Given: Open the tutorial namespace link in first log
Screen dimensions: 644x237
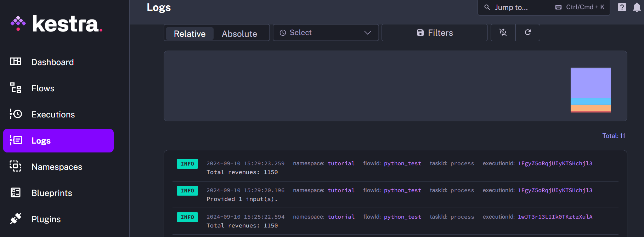Looking at the screenshot, I should (x=341, y=163).
